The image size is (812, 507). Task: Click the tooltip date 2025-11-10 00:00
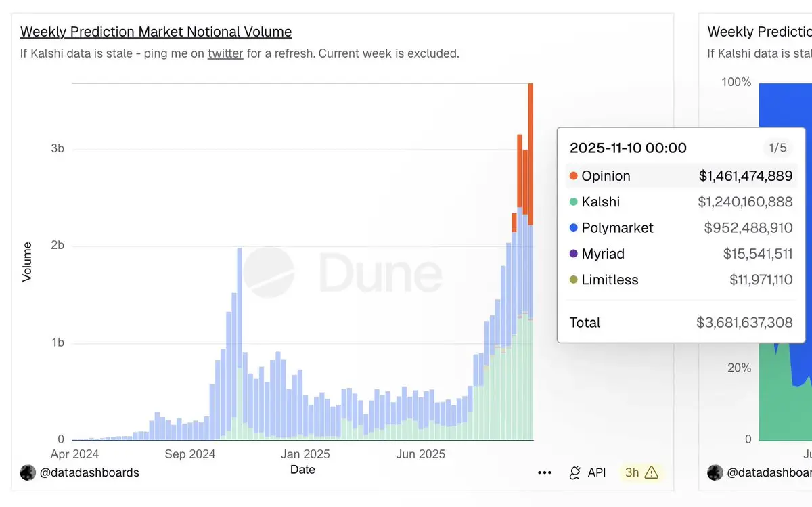[x=628, y=148]
